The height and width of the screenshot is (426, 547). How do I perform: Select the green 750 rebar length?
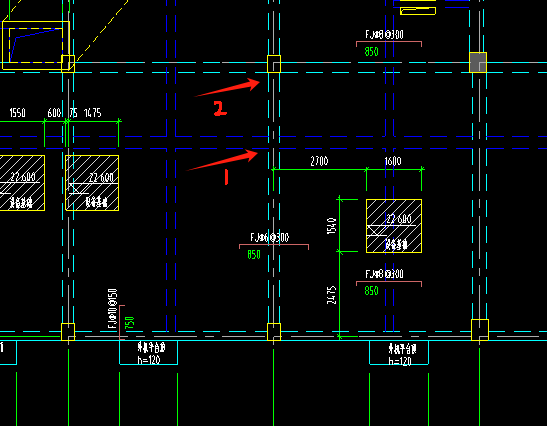[x=129, y=322]
